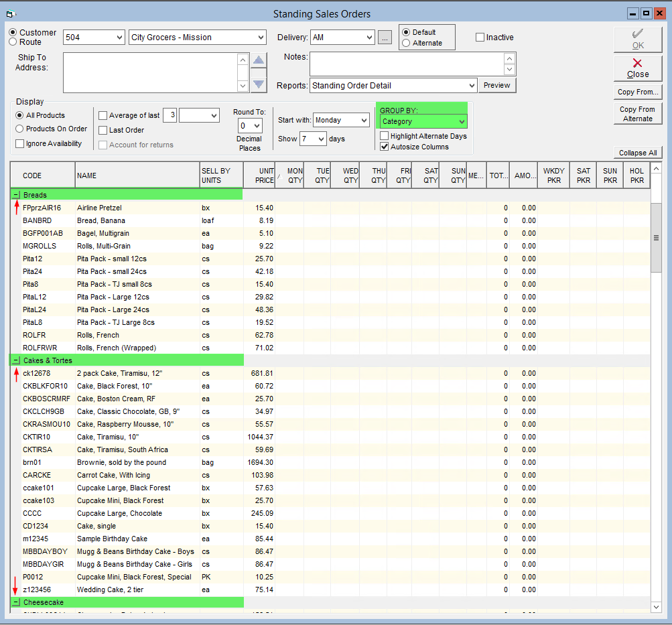Click the app icon in title bar
The height and width of the screenshot is (625, 672).
point(11,14)
